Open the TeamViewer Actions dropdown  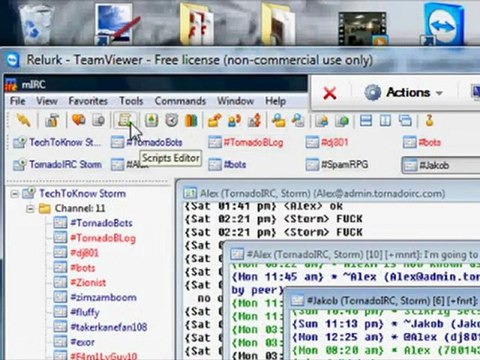[404, 92]
